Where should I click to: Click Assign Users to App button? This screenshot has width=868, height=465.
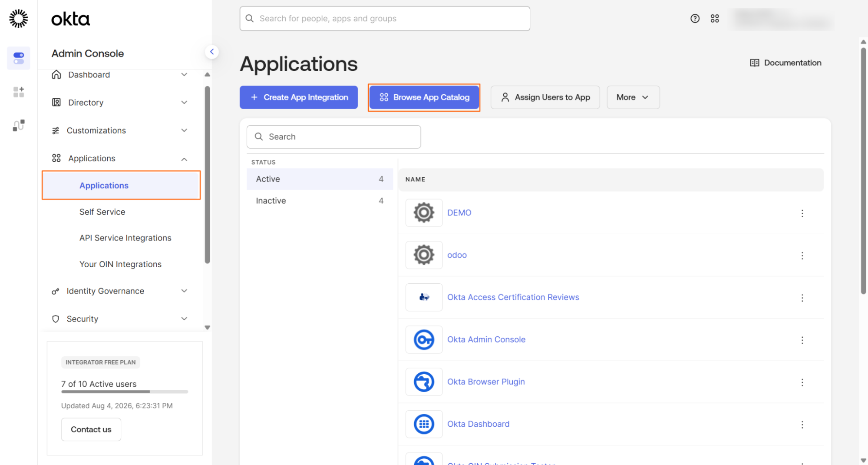click(x=545, y=97)
